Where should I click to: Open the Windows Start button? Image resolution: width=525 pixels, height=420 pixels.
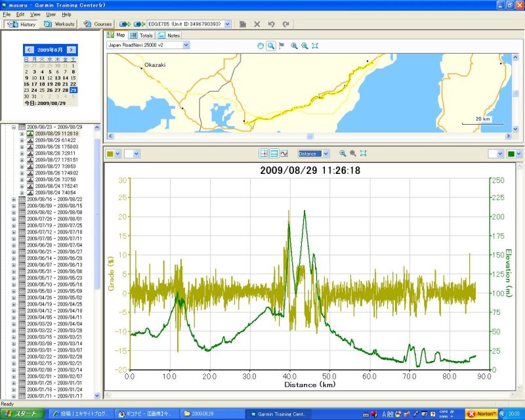coord(22,414)
